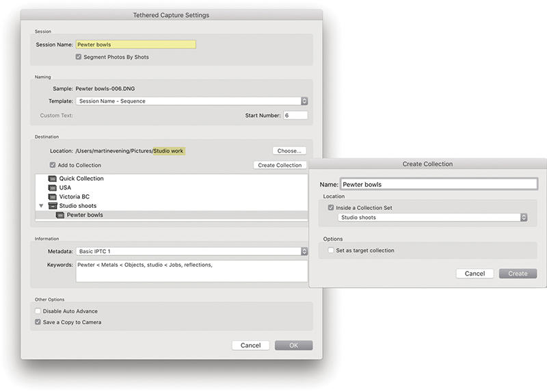Screen dimensions: 547x392
Task: Click OK in Tethered Capture Settings
Action: pyautogui.click(x=293, y=345)
